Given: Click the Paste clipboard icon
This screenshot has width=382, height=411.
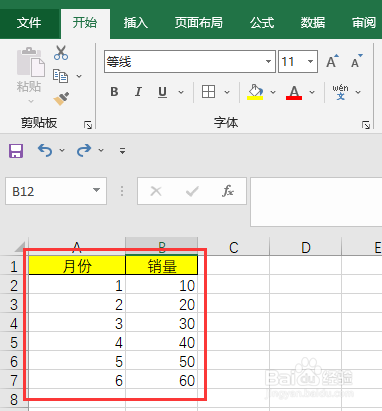Looking at the screenshot, I should pos(31,62).
